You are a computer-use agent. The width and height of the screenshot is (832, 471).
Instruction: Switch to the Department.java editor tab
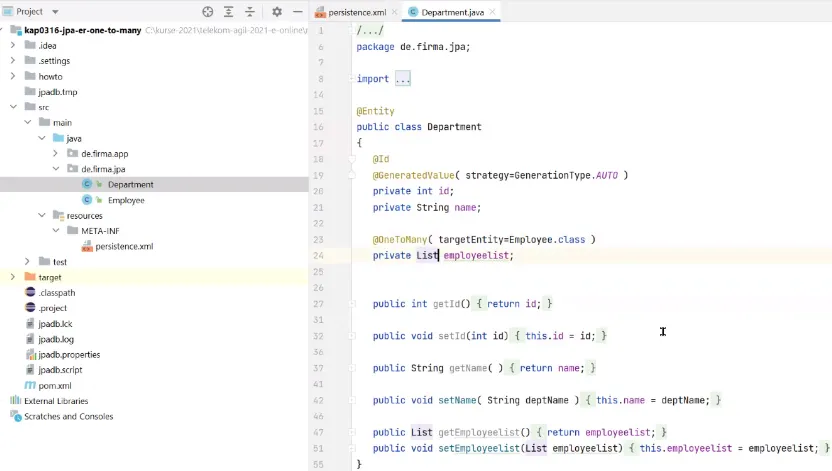453,12
